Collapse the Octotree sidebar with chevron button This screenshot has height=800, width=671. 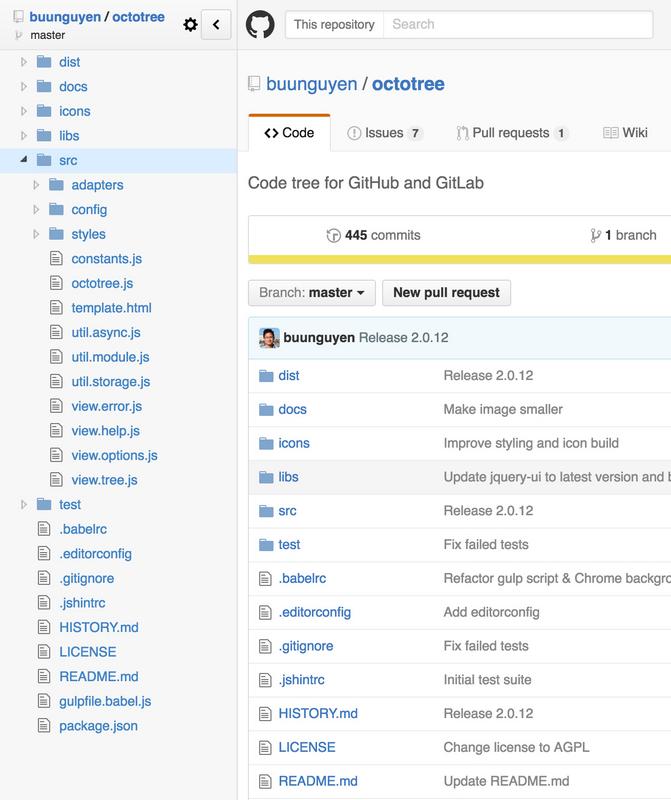click(x=216, y=24)
